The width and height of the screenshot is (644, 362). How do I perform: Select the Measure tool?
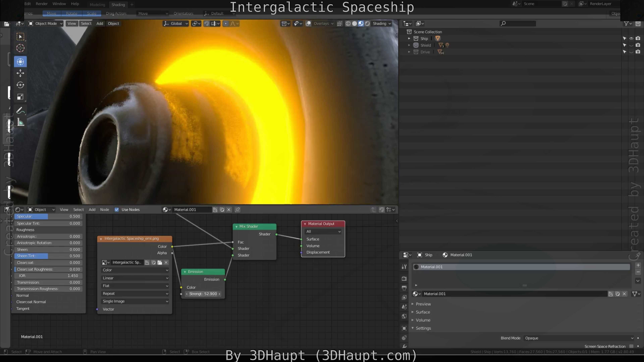point(20,122)
